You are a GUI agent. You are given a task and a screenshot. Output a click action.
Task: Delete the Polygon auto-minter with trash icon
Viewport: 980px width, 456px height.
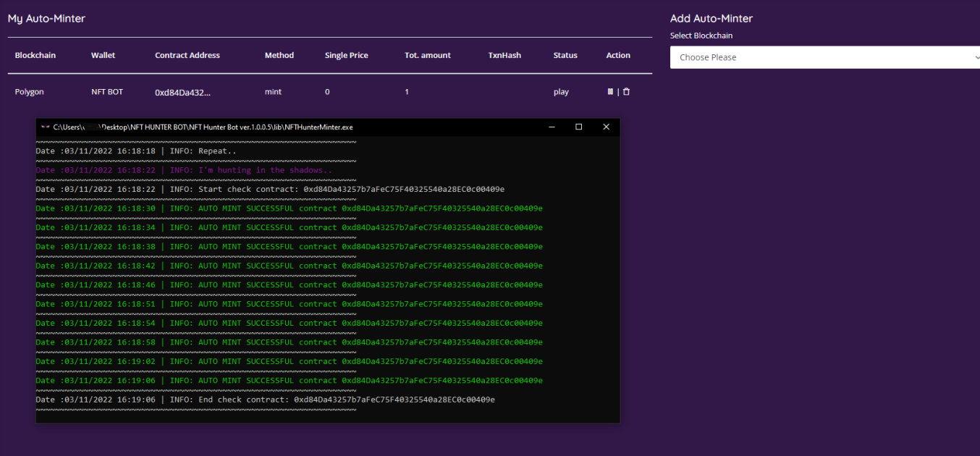click(x=627, y=92)
